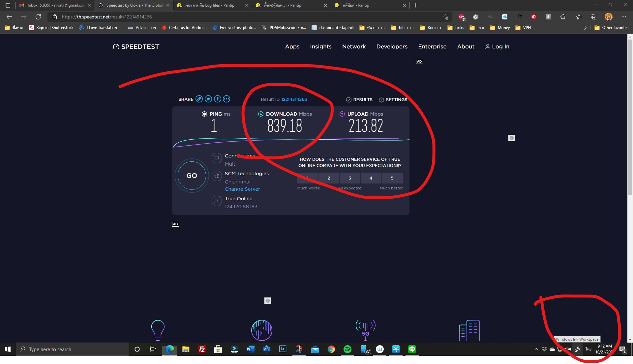Screen dimensions: 633x364
Task: Open the About menu
Action: point(466,46)
